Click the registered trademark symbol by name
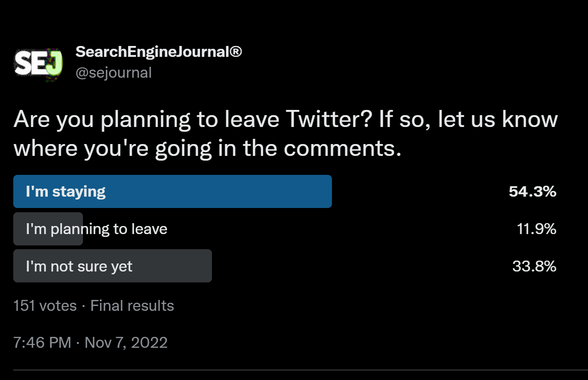Image resolution: width=588 pixels, height=380 pixels. click(x=236, y=51)
